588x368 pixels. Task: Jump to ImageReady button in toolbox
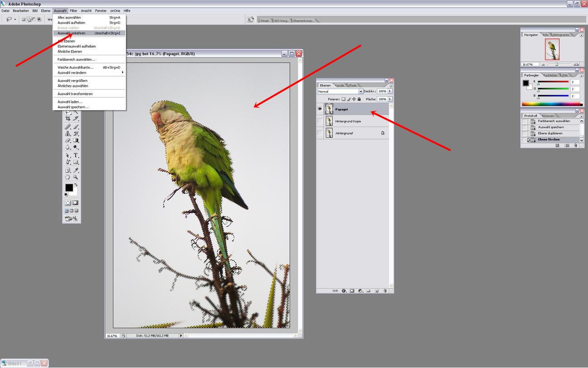pyautogui.click(x=71, y=218)
